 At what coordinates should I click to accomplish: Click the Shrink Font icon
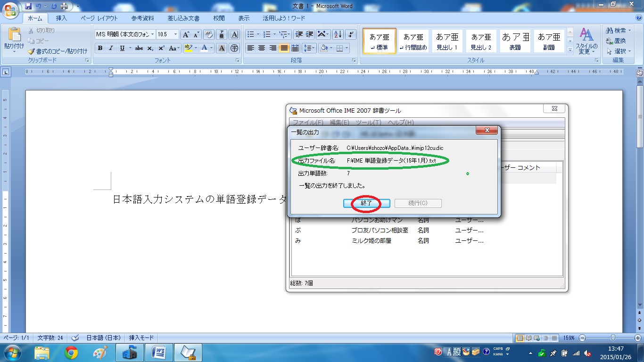tap(196, 34)
